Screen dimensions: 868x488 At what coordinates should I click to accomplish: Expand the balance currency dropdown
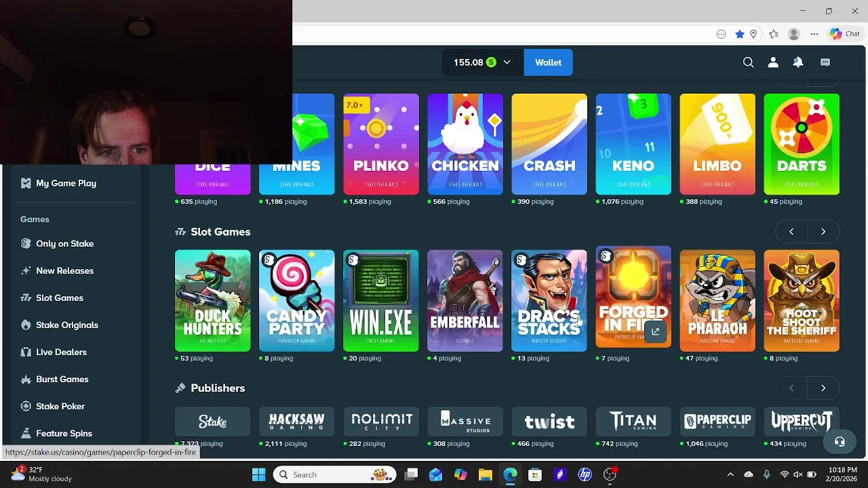tap(507, 62)
